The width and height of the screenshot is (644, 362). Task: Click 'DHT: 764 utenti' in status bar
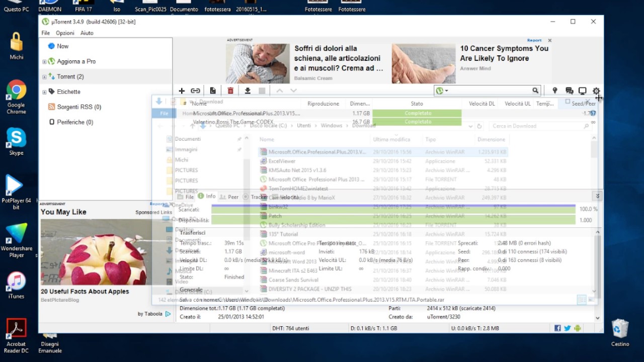(x=291, y=328)
